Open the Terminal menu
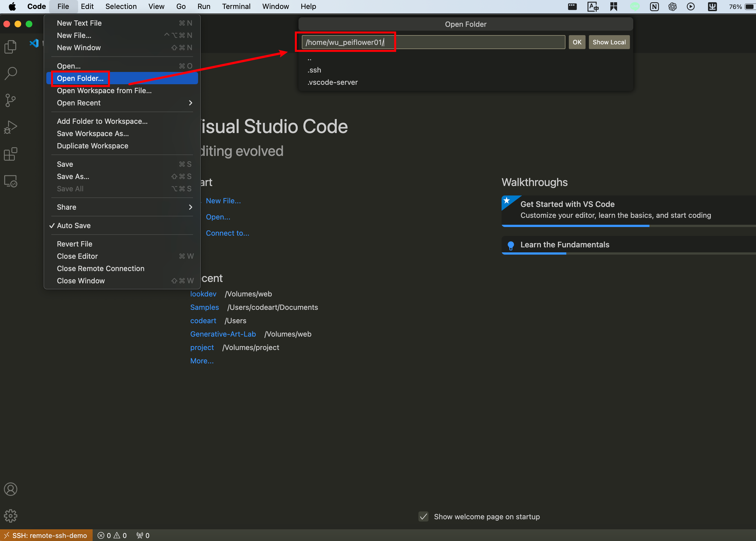Screen dimensions: 756x541 236,7
